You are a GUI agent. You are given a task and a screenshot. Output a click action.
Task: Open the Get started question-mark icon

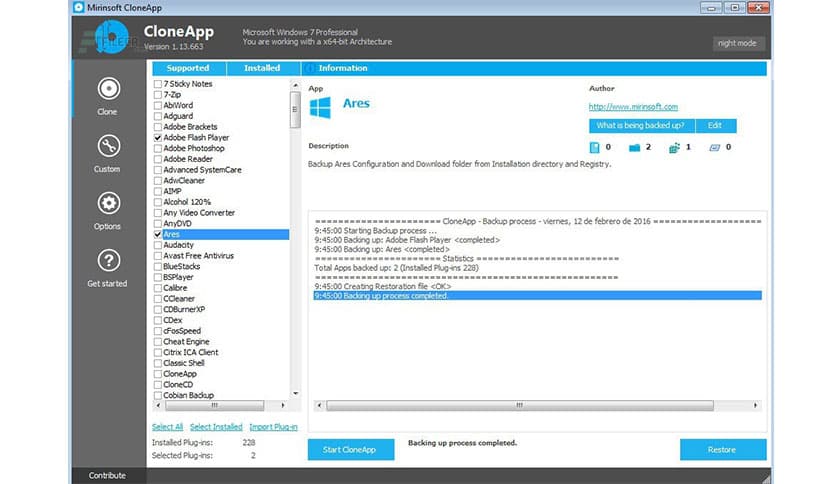pos(108,261)
